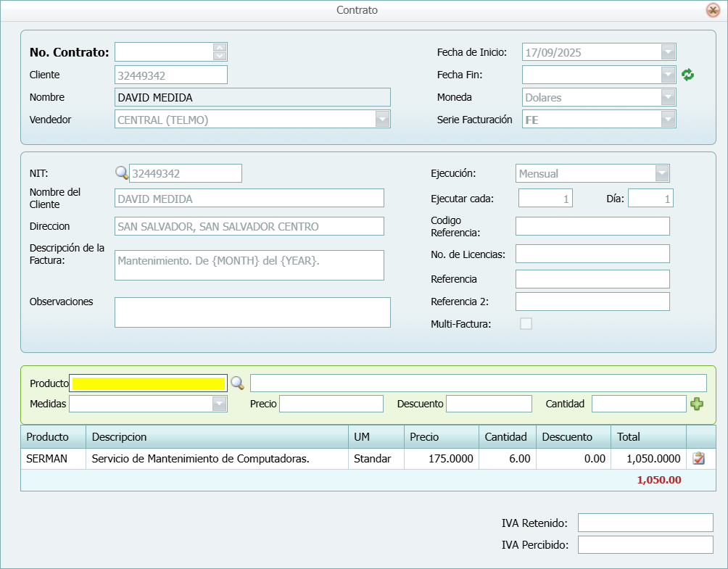Click the green refresh icon beside Fecha Fin

[688, 75]
